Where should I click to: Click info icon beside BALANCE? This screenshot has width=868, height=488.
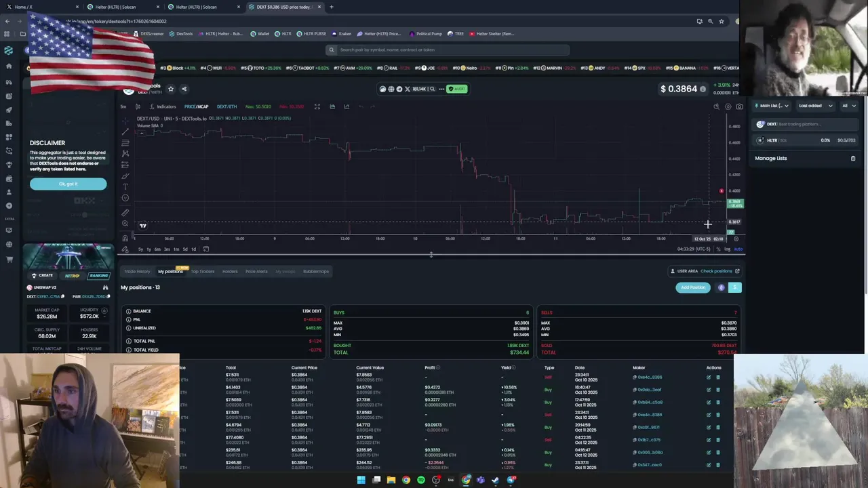tap(128, 311)
